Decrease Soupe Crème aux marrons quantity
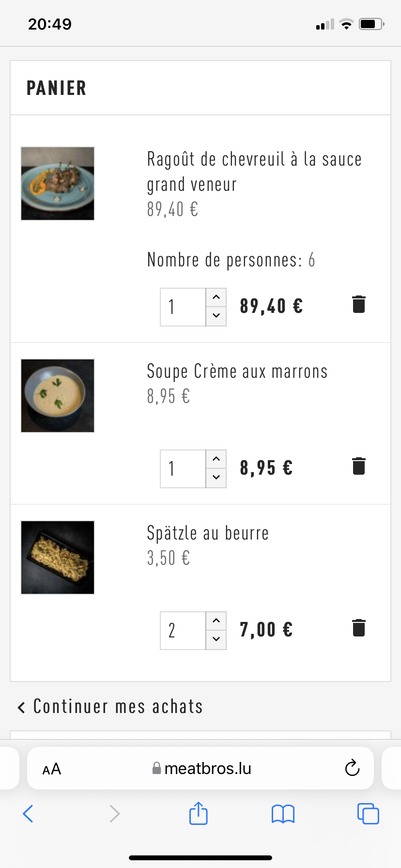 coord(216,478)
